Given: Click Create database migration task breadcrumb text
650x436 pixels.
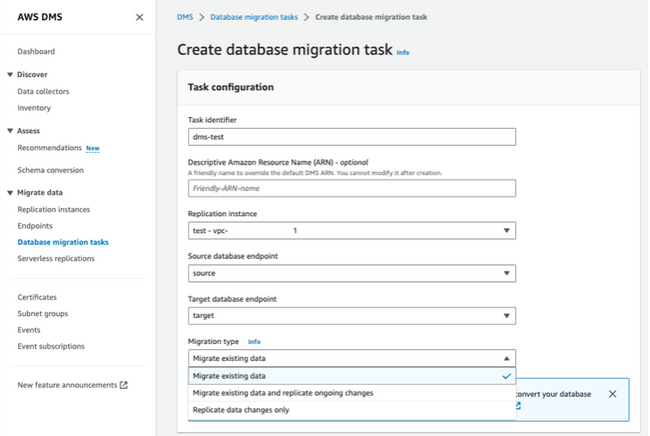Looking at the screenshot, I should pyautogui.click(x=371, y=17).
